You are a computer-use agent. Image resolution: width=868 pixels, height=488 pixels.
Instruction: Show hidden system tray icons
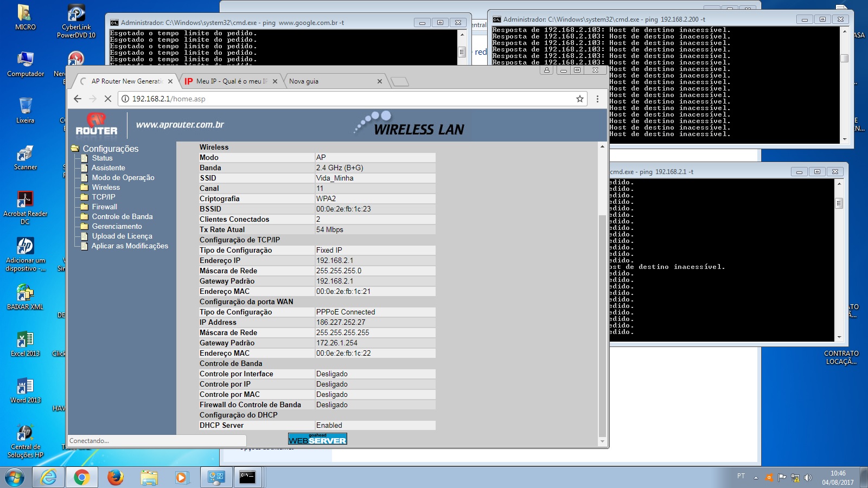pos(756,478)
